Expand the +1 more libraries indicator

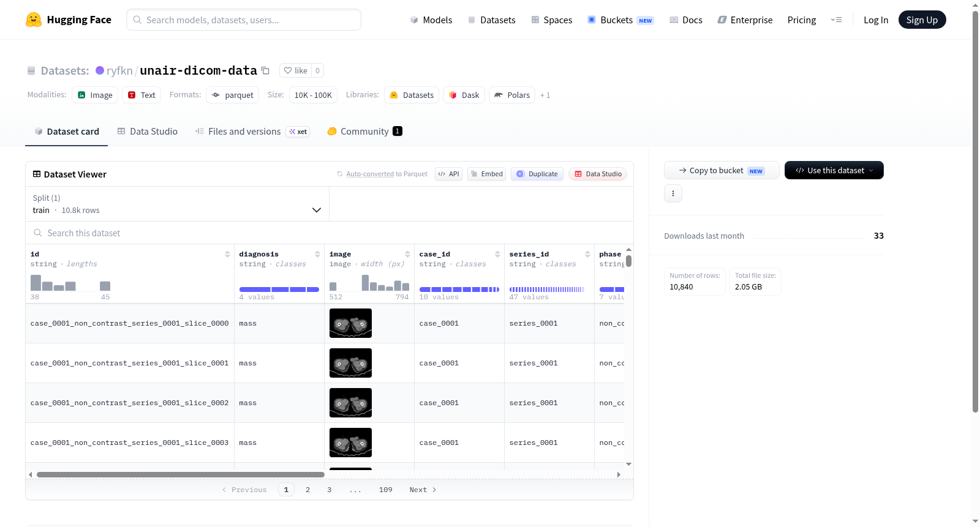click(545, 95)
